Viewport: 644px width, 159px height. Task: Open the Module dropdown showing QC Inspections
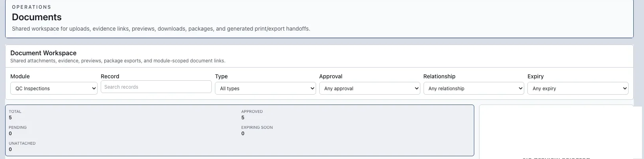(54, 88)
